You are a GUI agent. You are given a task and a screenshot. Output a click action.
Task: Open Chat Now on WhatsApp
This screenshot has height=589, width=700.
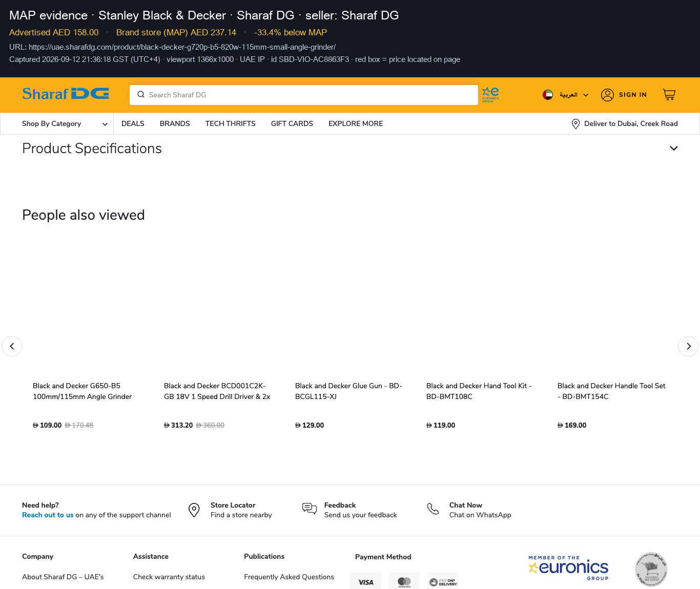[x=480, y=510]
